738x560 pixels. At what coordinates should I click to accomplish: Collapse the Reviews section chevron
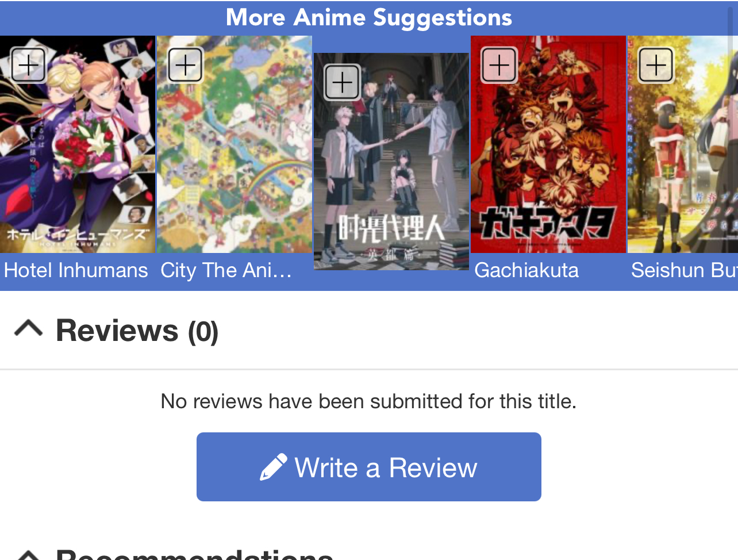tap(29, 329)
